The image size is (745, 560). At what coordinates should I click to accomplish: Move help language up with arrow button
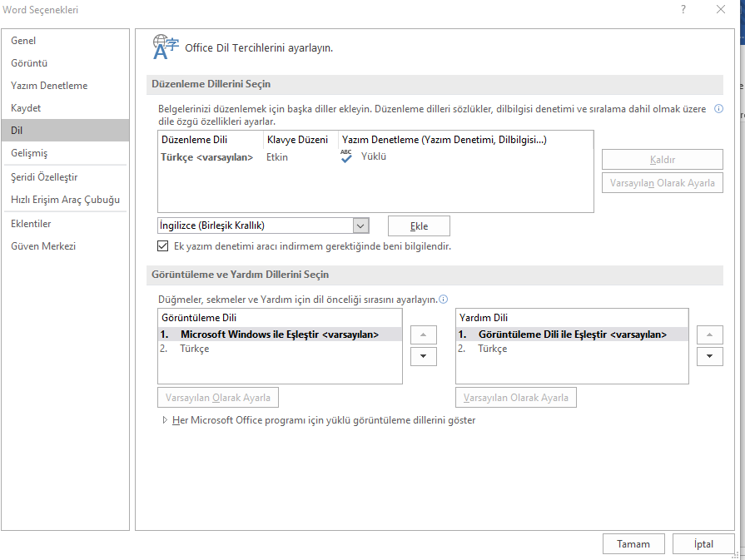(709, 335)
